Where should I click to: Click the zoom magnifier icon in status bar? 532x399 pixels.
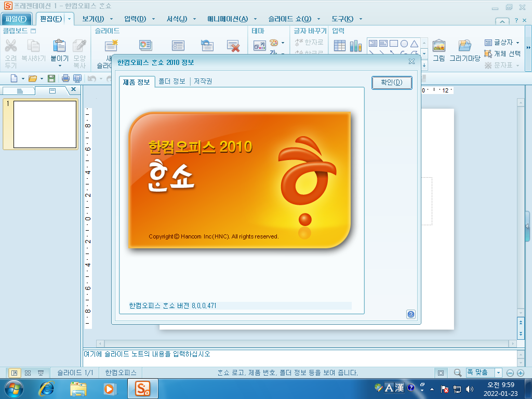coord(457,373)
